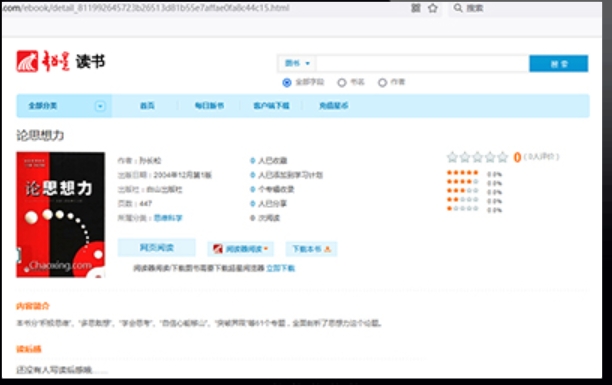Click the blue 搜索 button
This screenshot has width=612, height=385.
559,64
